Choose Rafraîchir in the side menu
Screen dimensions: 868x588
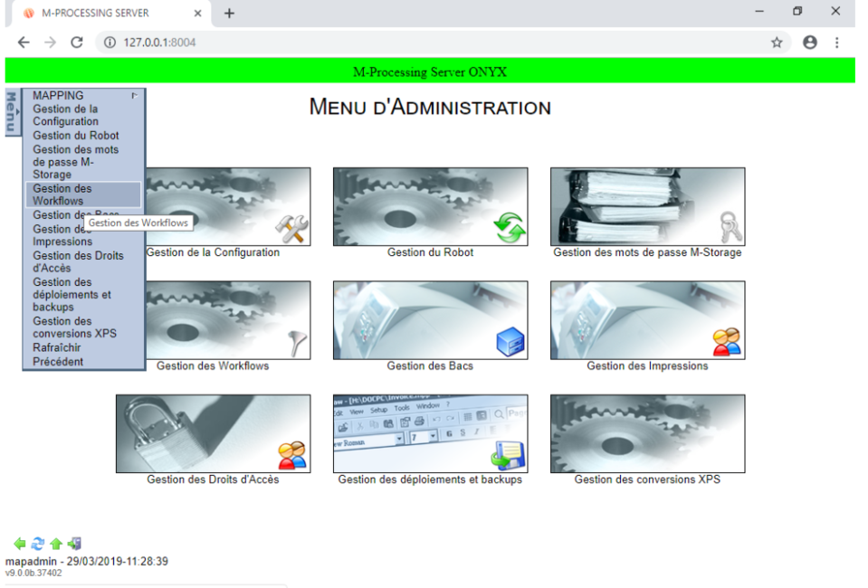click(x=58, y=348)
